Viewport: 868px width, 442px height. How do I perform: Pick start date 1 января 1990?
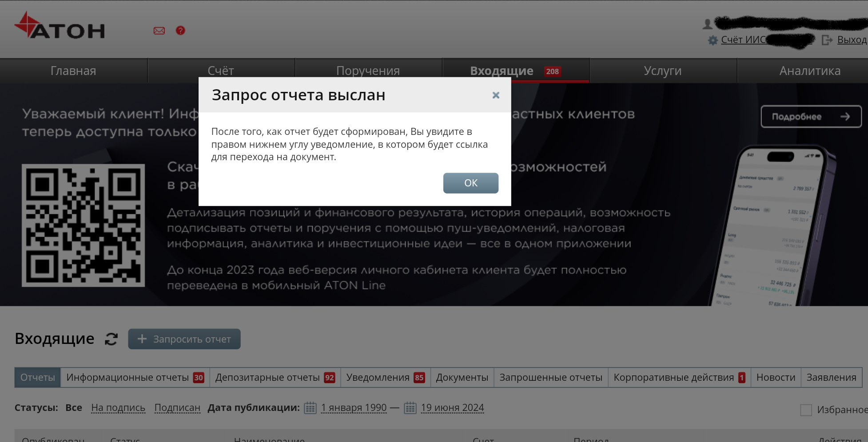354,408
